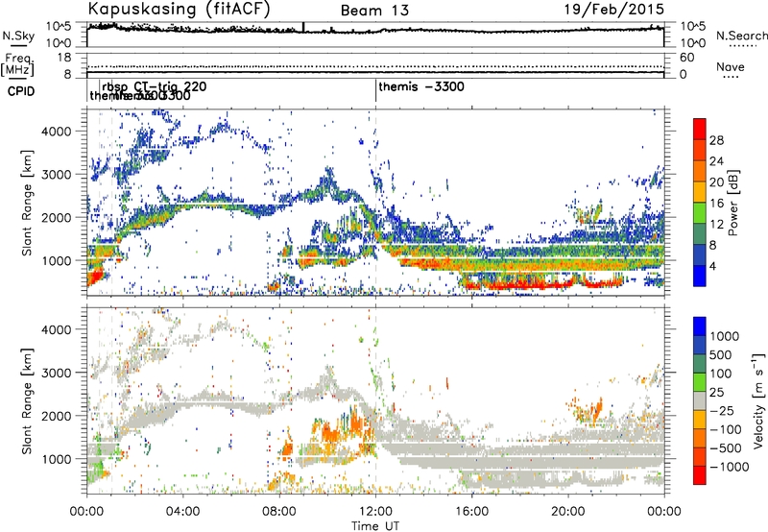Screen dimensions: 768x532
Task: Click the '28' Power colorbar value
Action: click(716, 140)
